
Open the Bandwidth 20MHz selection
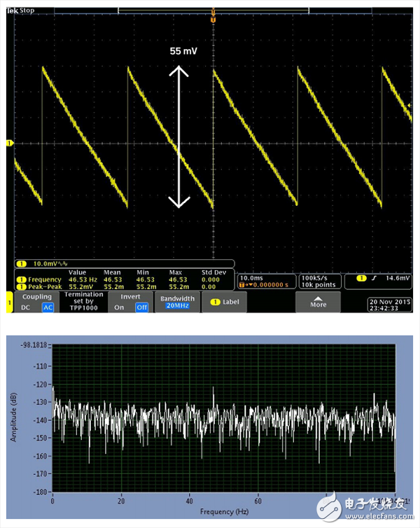177,302
